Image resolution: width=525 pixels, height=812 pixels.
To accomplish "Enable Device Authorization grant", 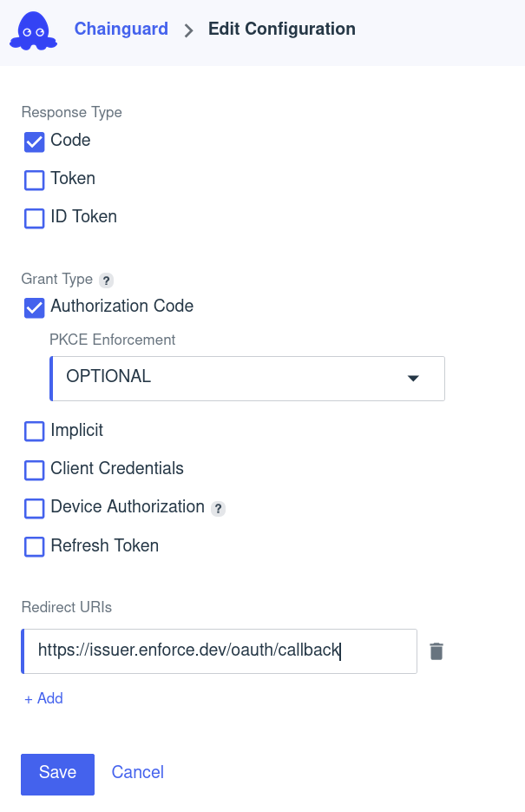I will (x=34, y=508).
